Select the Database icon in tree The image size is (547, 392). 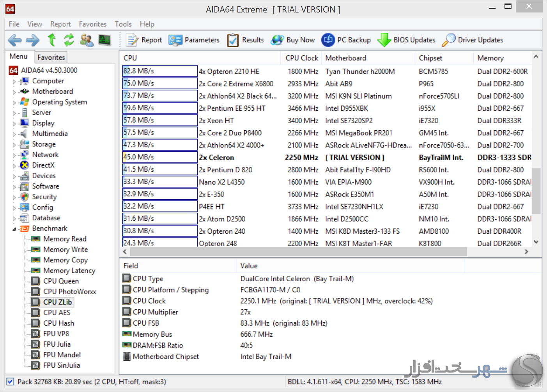pos(25,218)
